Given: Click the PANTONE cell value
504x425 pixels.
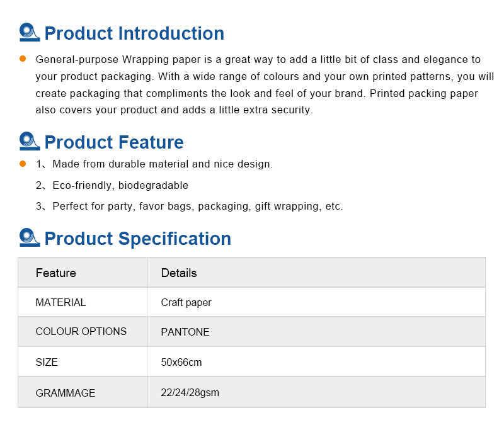Looking at the screenshot, I should pos(185,332).
